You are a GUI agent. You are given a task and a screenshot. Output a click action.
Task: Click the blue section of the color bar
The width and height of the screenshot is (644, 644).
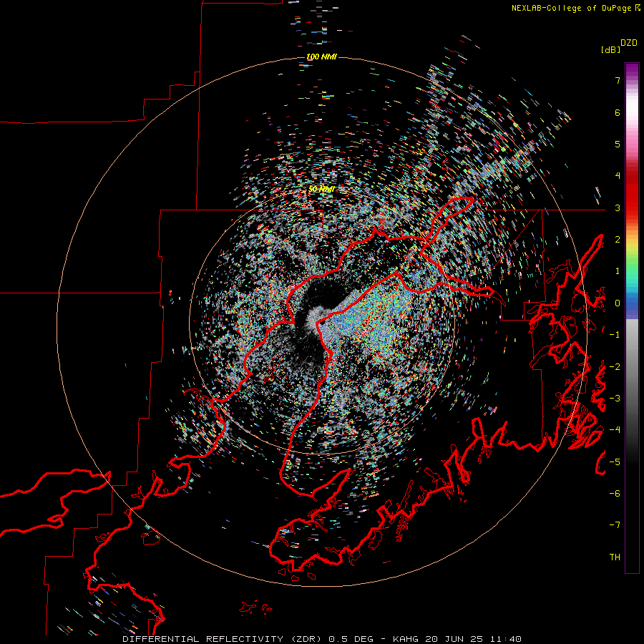click(632, 304)
